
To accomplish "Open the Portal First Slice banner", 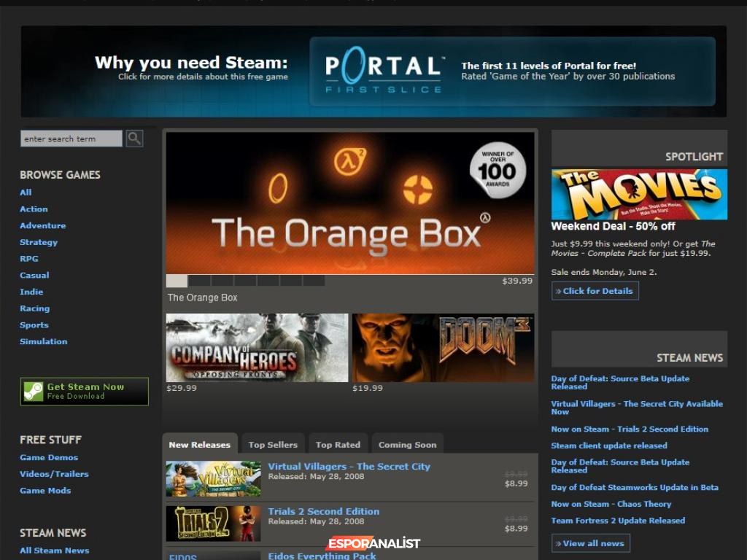I will click(x=512, y=71).
